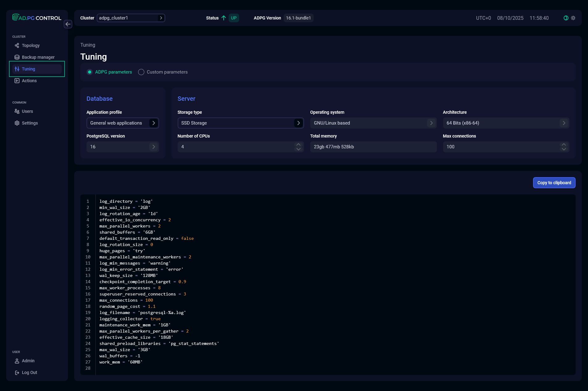588x391 pixels.
Task: Click the UP status indicator badge
Action: coord(234,18)
